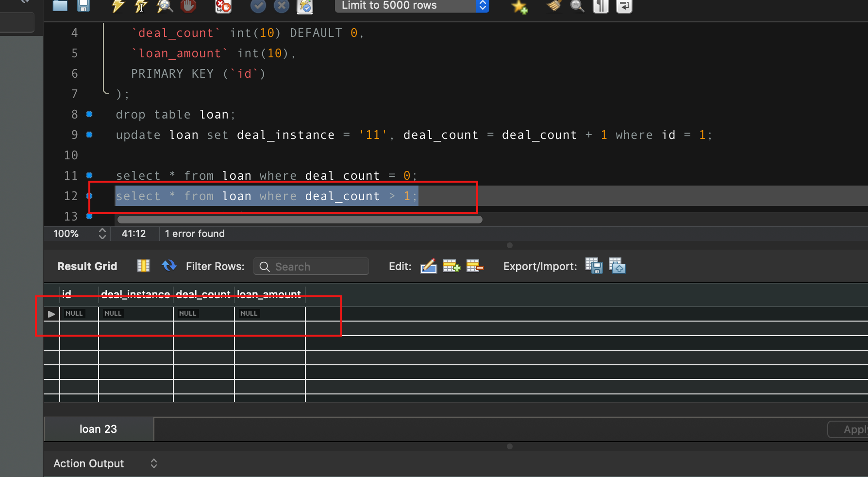Click line 8 statement marker dot
This screenshot has height=477, width=868.
(x=89, y=114)
